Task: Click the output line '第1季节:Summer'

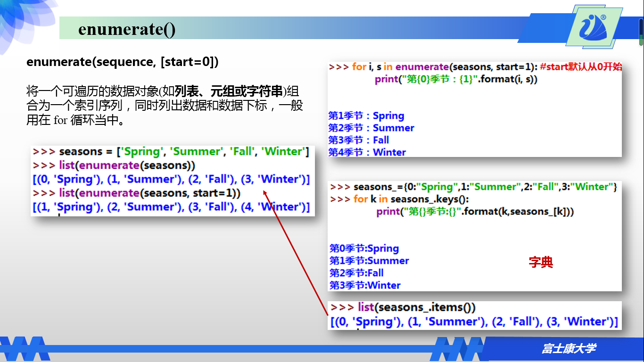Action: [369, 261]
